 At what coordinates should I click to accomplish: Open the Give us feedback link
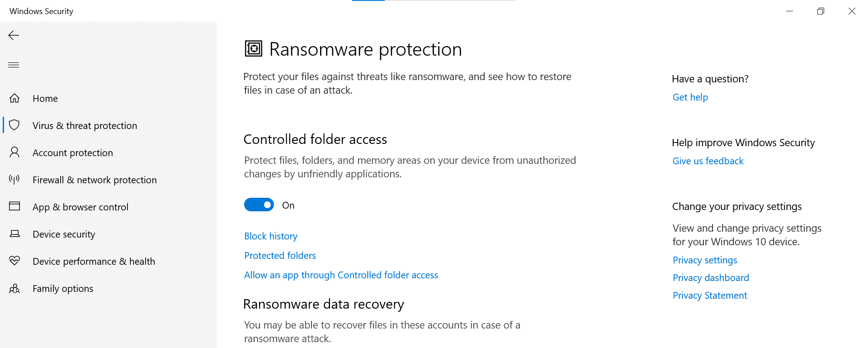tap(708, 161)
